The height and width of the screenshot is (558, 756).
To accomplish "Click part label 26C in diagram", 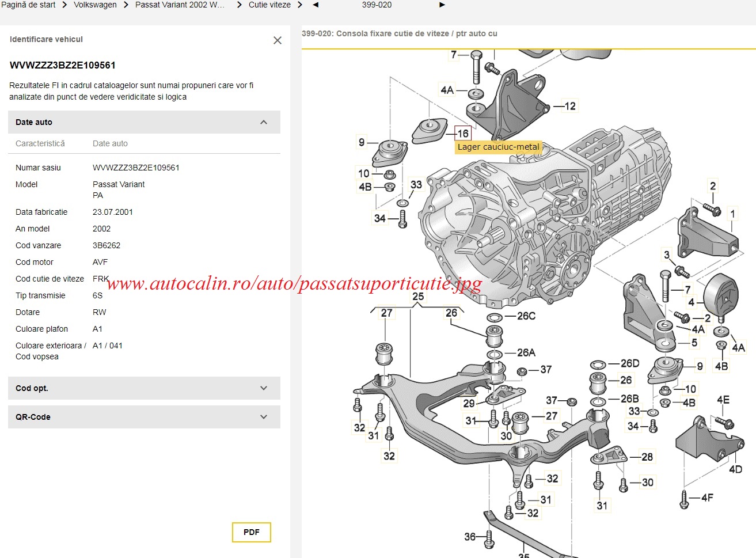I will pyautogui.click(x=526, y=316).
